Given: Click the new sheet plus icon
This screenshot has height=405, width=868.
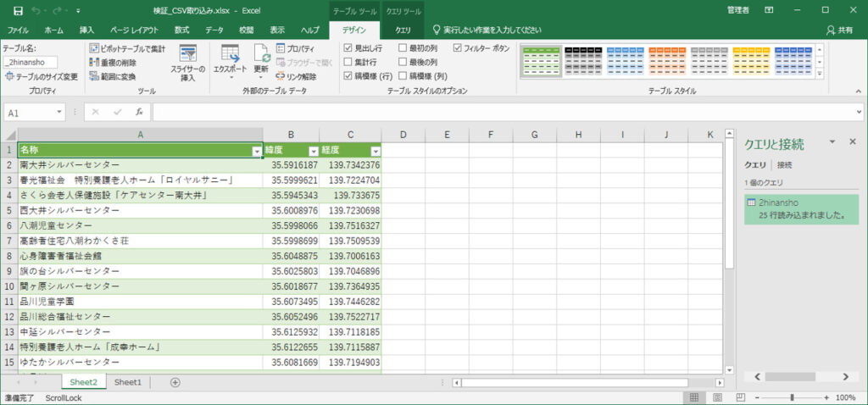Looking at the screenshot, I should (x=175, y=382).
